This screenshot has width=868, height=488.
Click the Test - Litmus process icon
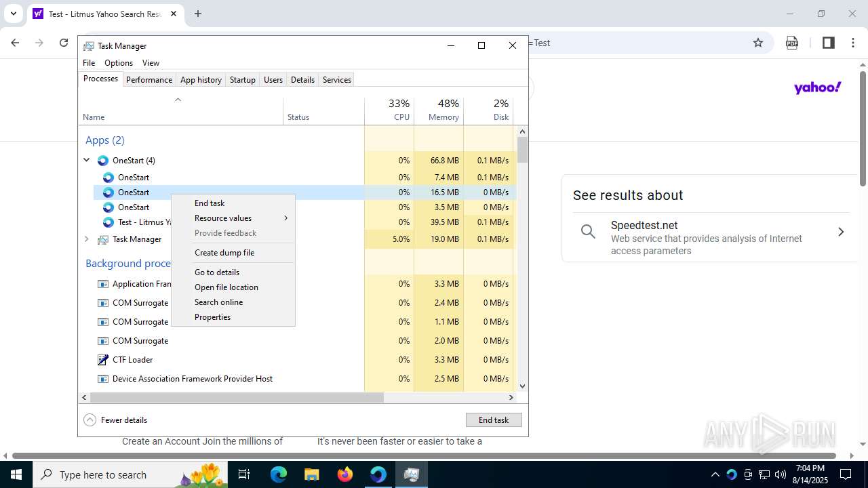click(x=108, y=222)
